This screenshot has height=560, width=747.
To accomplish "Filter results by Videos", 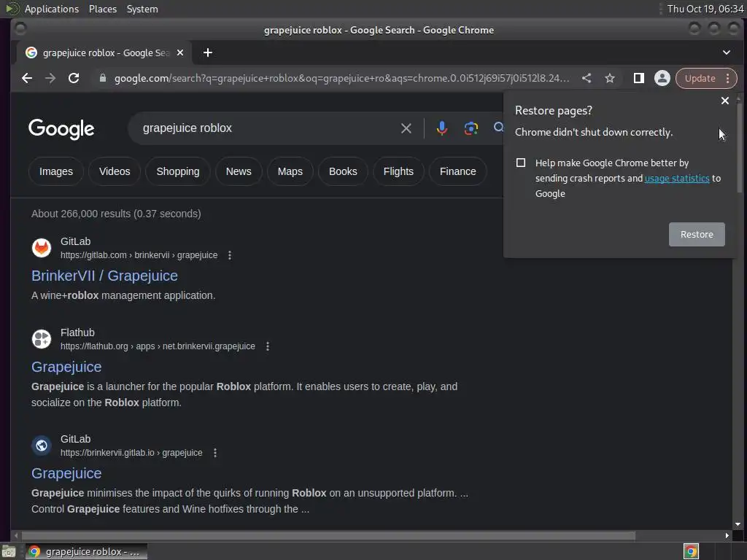I will coord(115,171).
